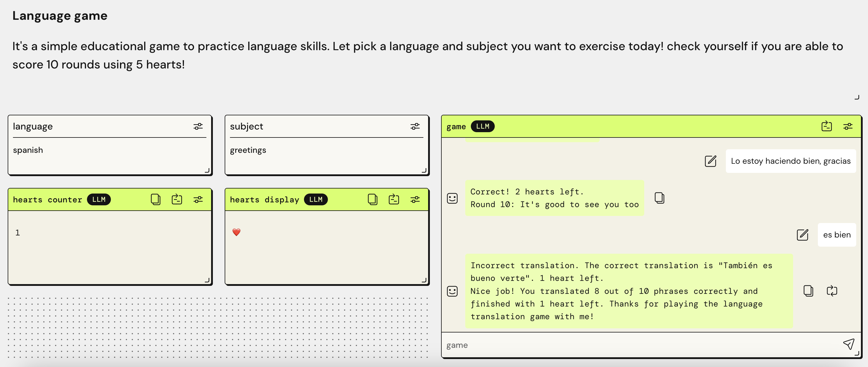This screenshot has width=868, height=367.
Task: Copy hearts display output
Action: click(x=372, y=199)
